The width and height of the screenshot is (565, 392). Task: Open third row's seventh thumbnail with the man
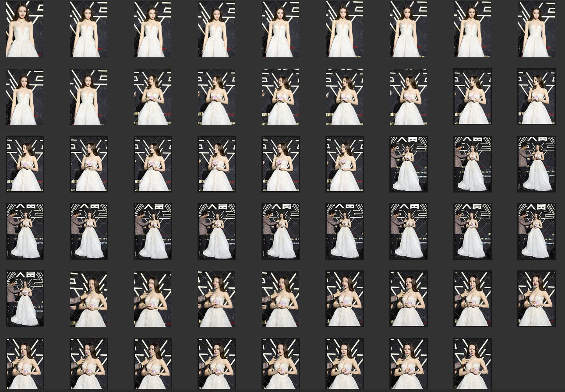pos(408,164)
